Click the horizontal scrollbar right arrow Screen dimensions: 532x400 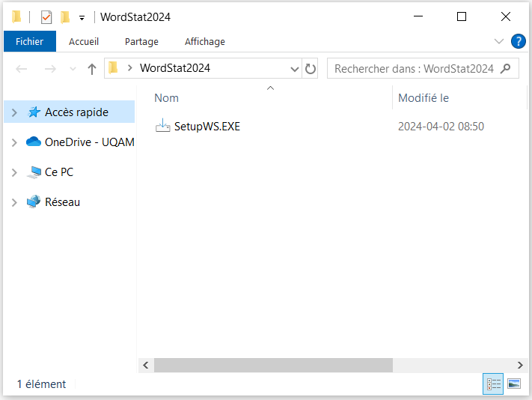point(521,365)
